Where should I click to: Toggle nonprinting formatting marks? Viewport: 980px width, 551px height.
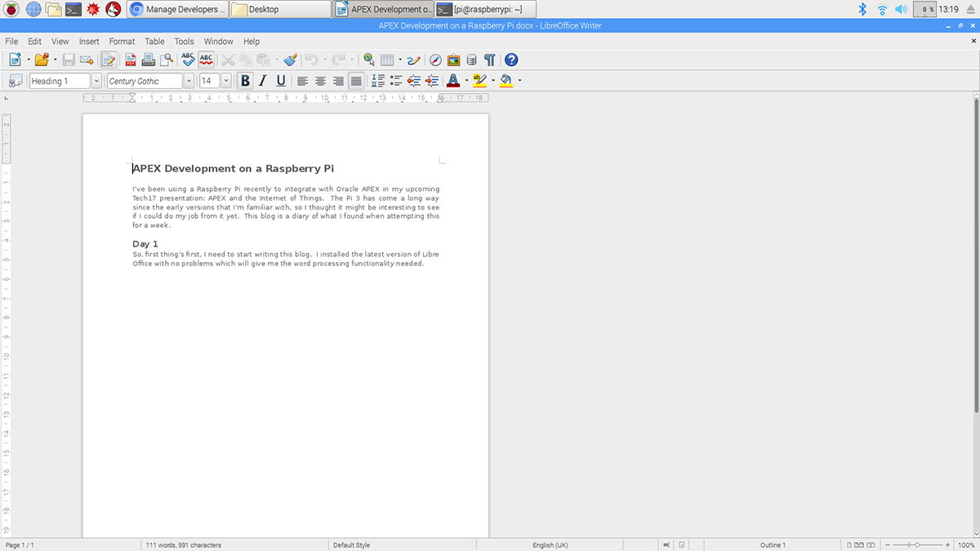[489, 60]
